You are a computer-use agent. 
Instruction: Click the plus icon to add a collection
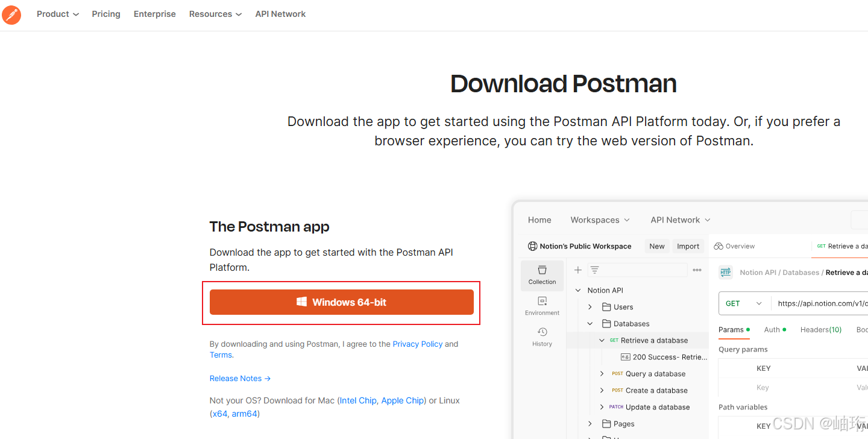tap(577, 270)
